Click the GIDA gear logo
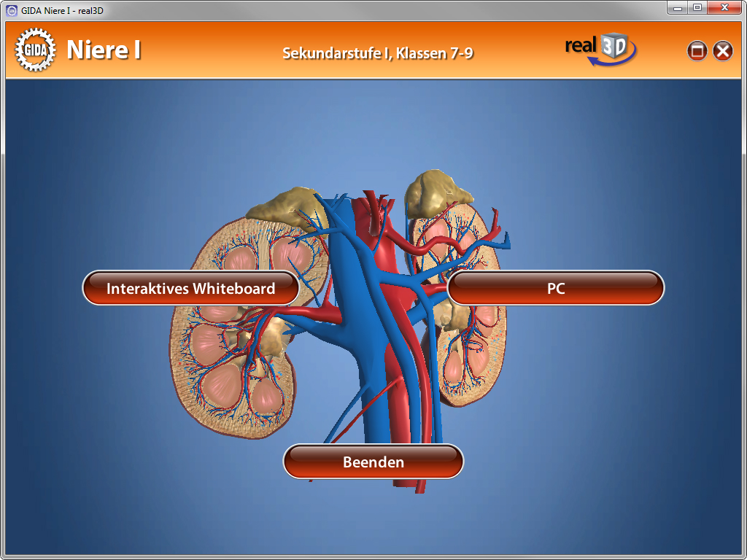Image resolution: width=747 pixels, height=560 pixels. (34, 50)
